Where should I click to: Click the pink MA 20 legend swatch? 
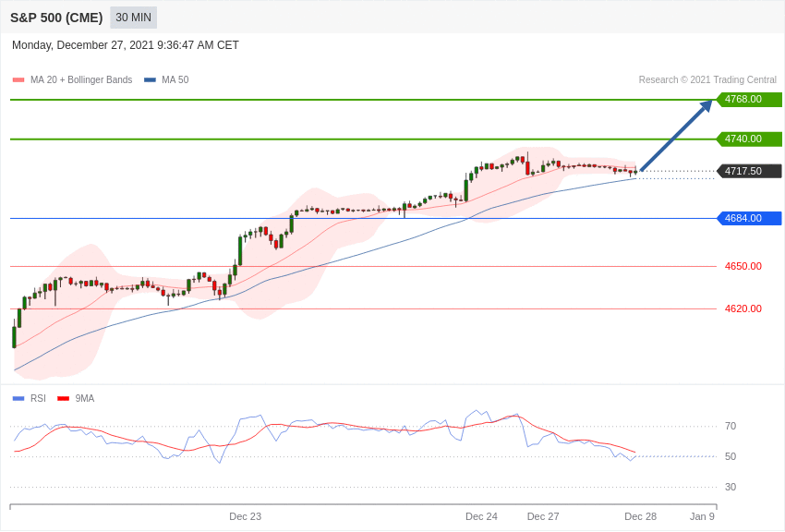click(x=18, y=80)
